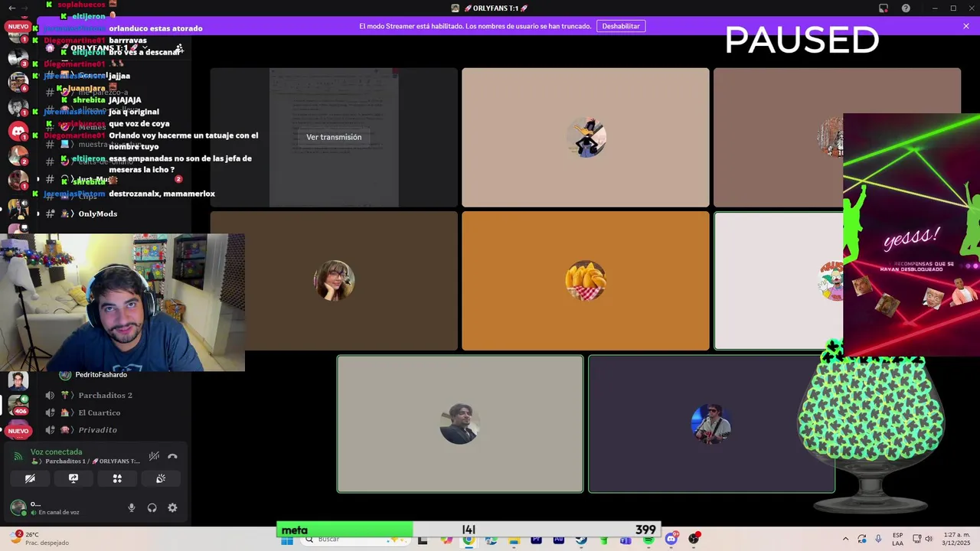Image resolution: width=980 pixels, height=551 pixels.
Task: Deafen audio with headphones icon
Action: 152,507
